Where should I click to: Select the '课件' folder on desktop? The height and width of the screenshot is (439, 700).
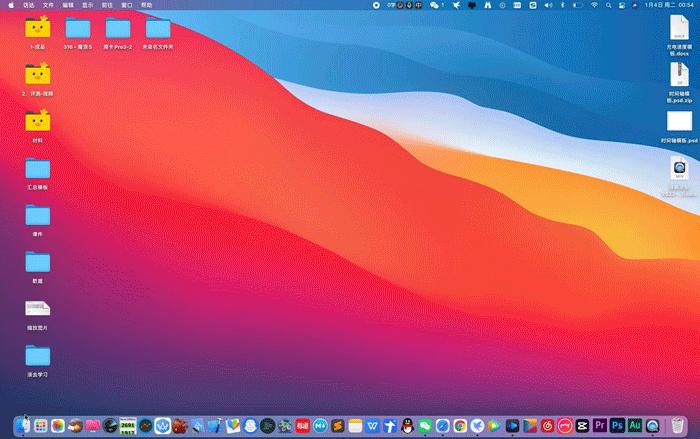click(x=38, y=220)
